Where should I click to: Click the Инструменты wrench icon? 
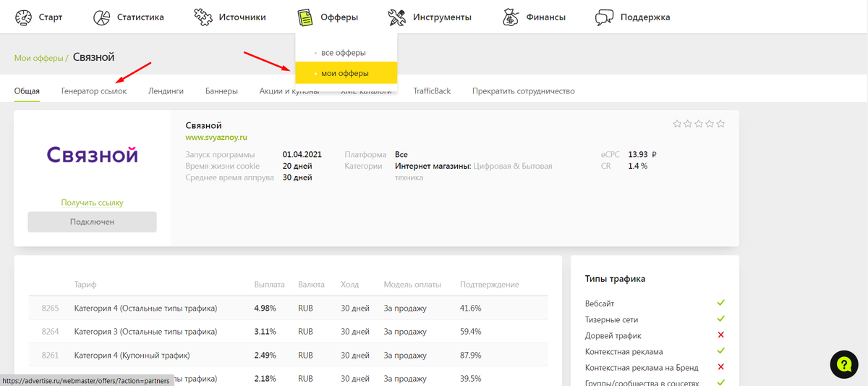396,17
